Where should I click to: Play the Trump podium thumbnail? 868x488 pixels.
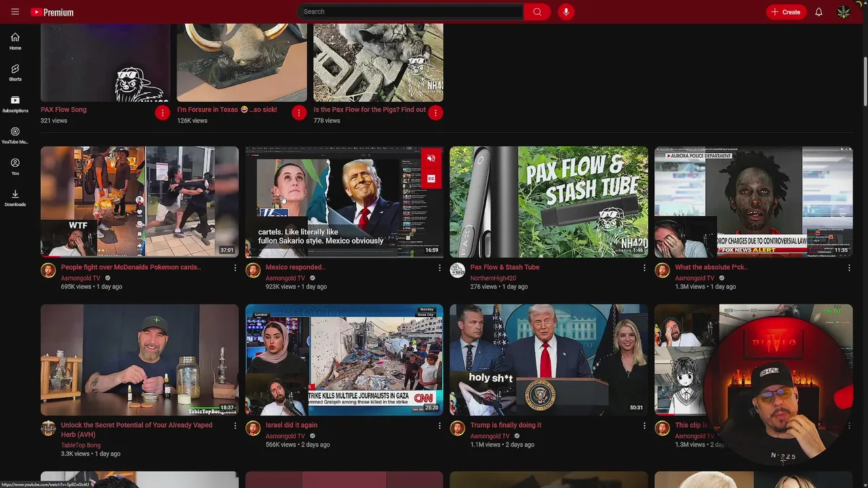click(549, 360)
